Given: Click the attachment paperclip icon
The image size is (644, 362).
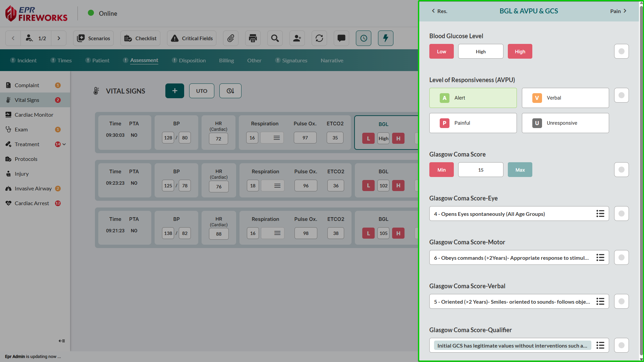Looking at the screenshot, I should [x=231, y=38].
